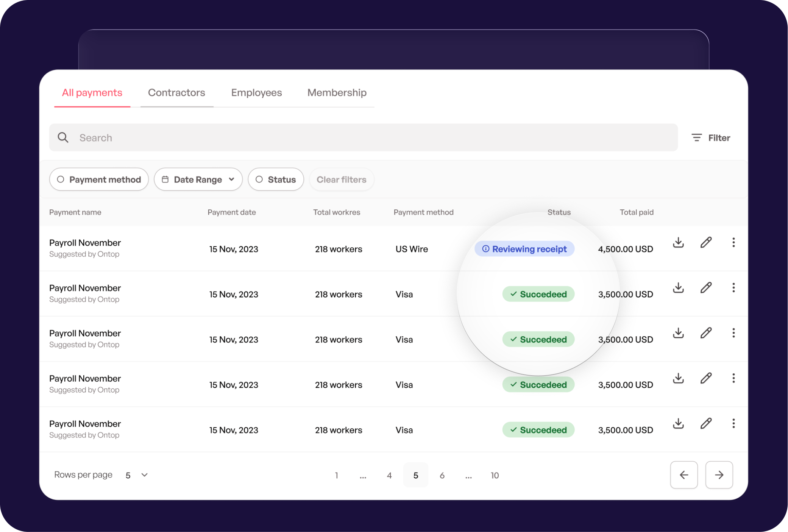The height and width of the screenshot is (532, 788).
Task: Jump to page 10 in pagination
Action: (x=495, y=475)
